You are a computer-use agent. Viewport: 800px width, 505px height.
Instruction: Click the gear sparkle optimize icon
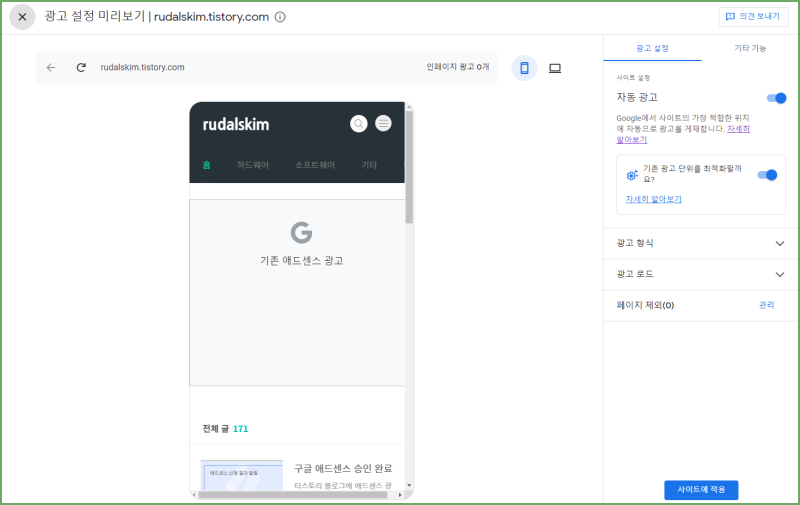(x=632, y=175)
